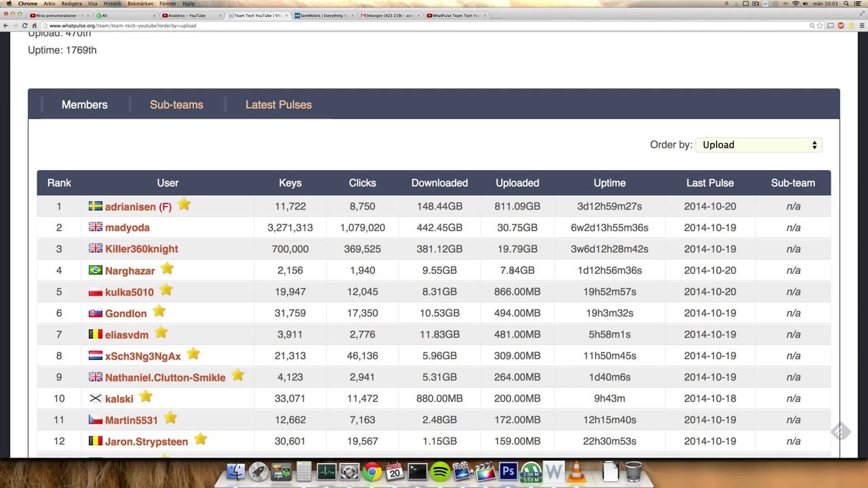The image size is (868, 488).
Task: Open kalski's profile link
Action: click(119, 399)
